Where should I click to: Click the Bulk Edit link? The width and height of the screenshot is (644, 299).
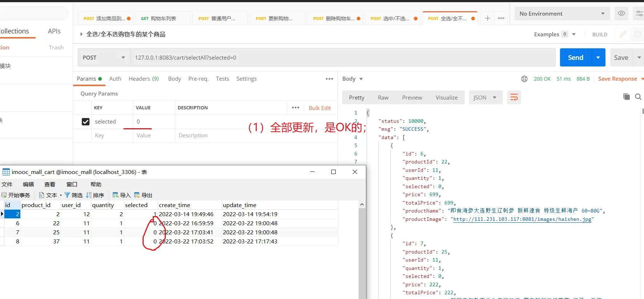click(320, 108)
